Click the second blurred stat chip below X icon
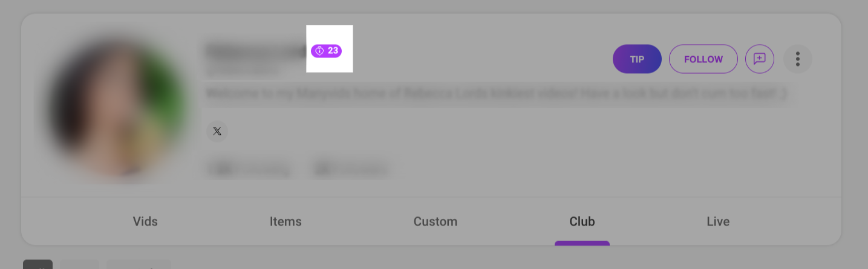Screen dimensions: 868x269 tap(349, 169)
